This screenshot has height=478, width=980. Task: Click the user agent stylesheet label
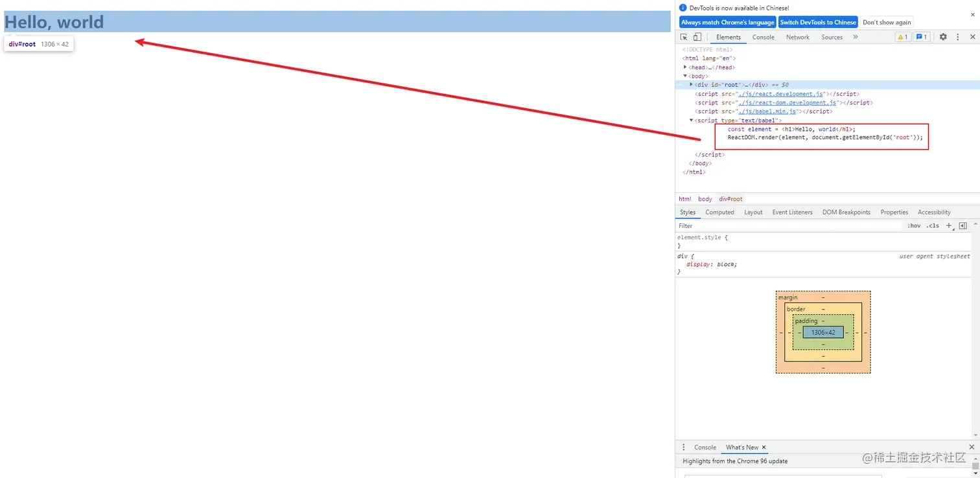[935, 256]
